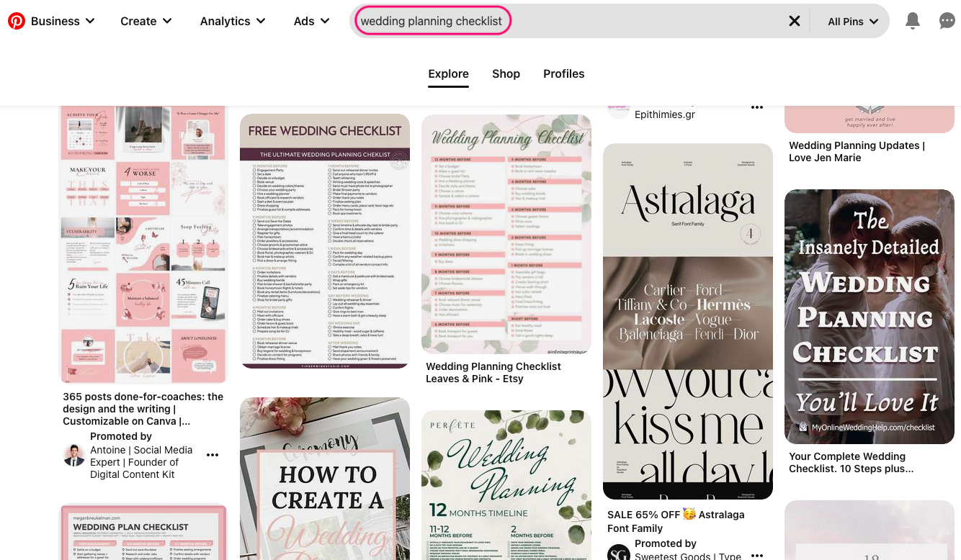Clear the search with the X icon
Viewport: 961px width, 560px height.
pos(795,21)
